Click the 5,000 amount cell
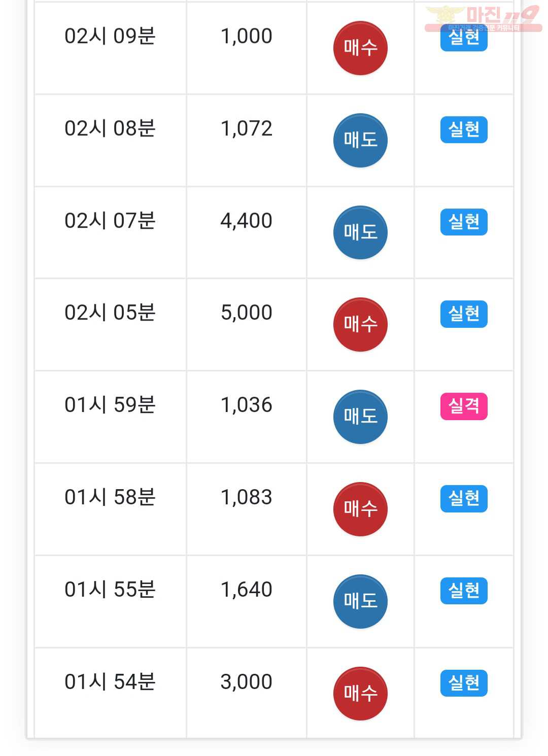 click(247, 313)
